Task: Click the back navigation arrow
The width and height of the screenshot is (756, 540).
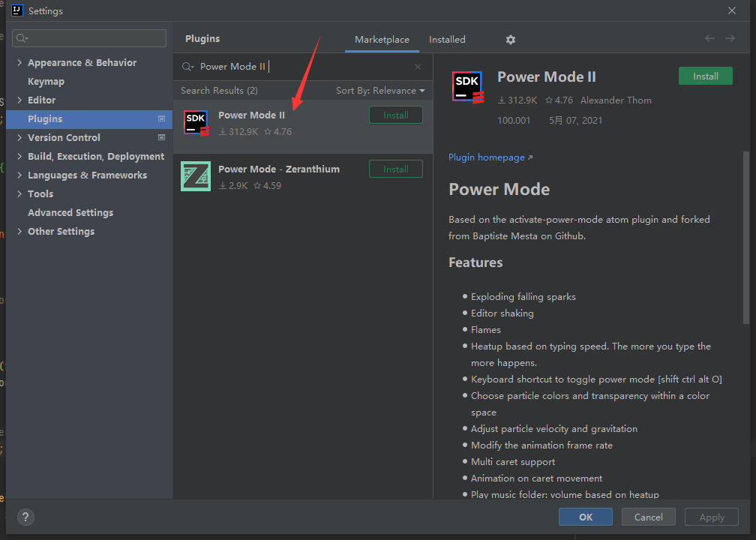Action: (x=709, y=38)
